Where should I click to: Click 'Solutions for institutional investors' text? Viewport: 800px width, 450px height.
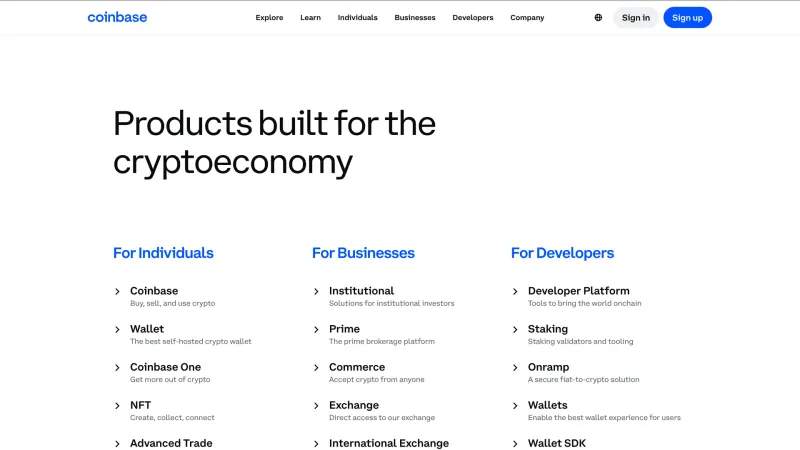(391, 304)
